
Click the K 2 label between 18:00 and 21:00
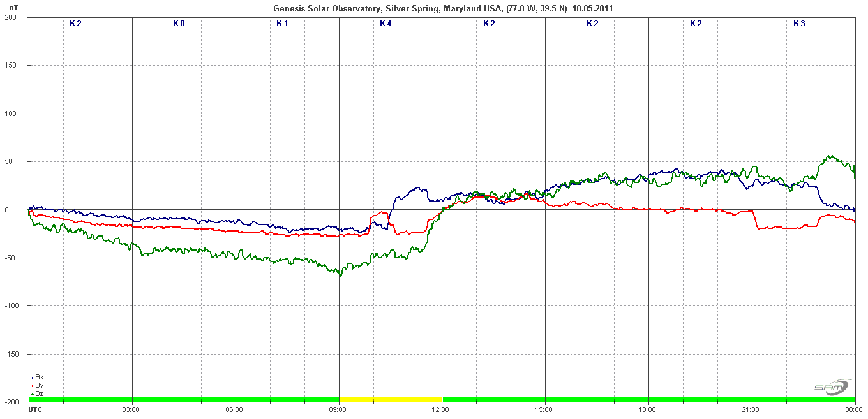[x=696, y=24]
